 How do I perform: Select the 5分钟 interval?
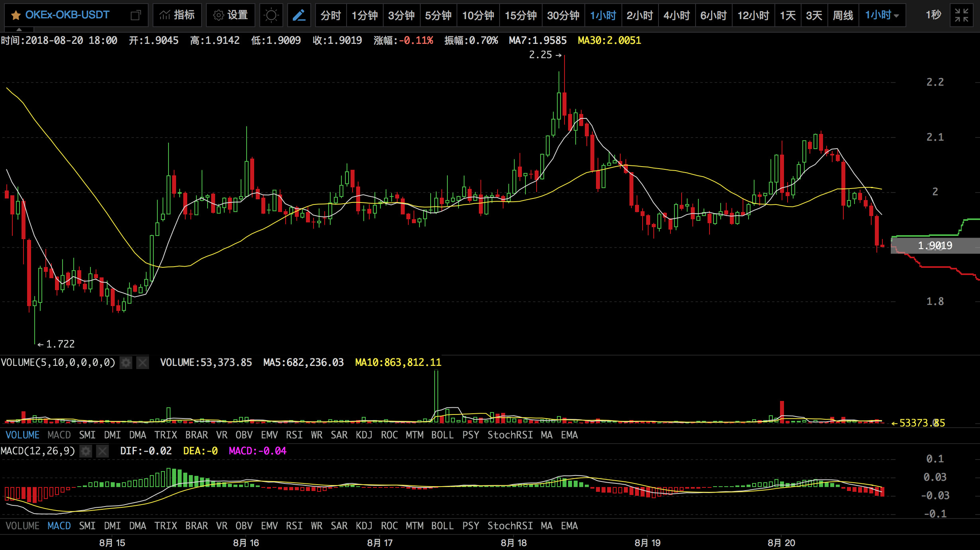438,15
